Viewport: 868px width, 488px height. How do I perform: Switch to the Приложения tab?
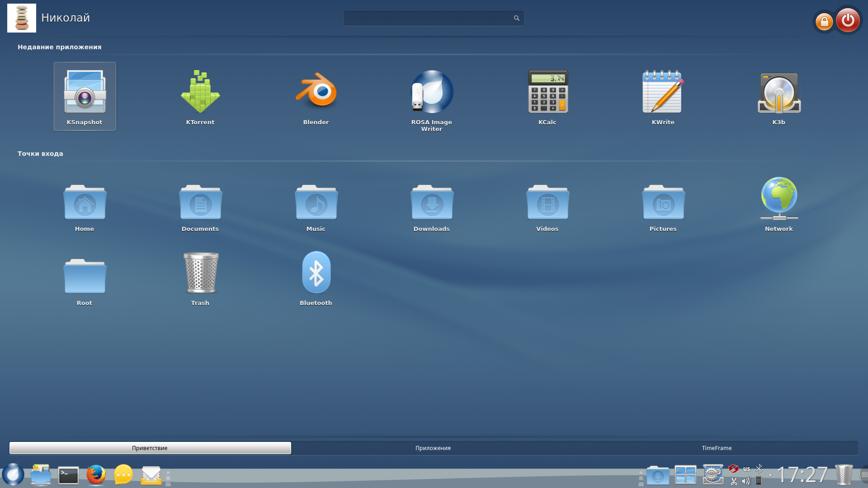tap(433, 448)
